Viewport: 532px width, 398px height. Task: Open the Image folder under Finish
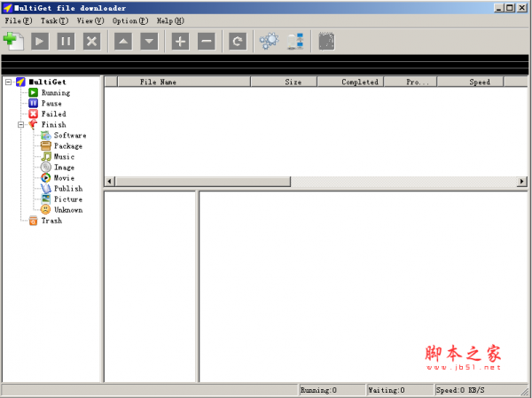coord(64,168)
